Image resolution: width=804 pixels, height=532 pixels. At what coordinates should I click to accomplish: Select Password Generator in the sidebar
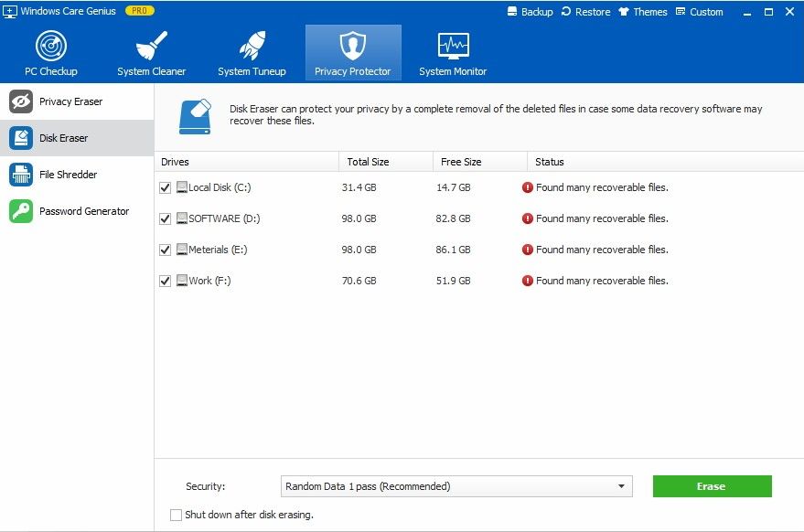pyautogui.click(x=77, y=211)
